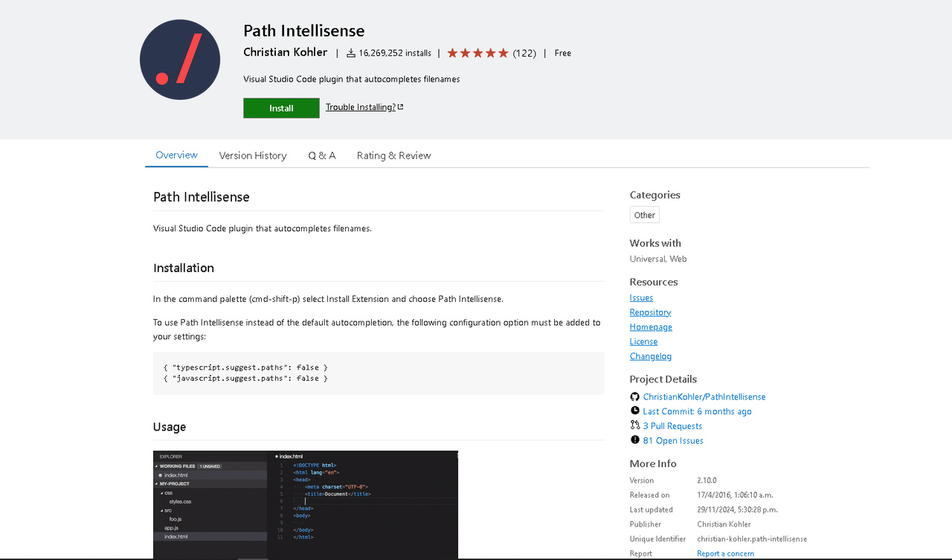952x560 pixels.
Task: Click the usage demo screenshot
Action: pyautogui.click(x=306, y=505)
